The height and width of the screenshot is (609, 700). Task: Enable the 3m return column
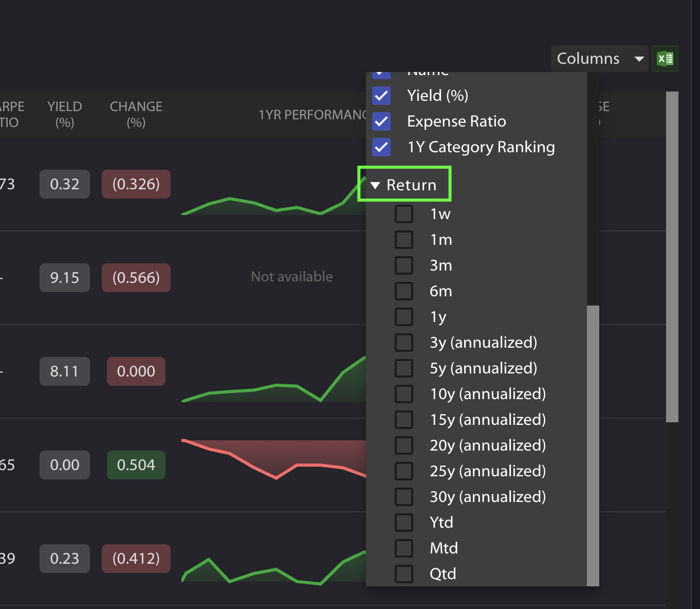point(404,265)
